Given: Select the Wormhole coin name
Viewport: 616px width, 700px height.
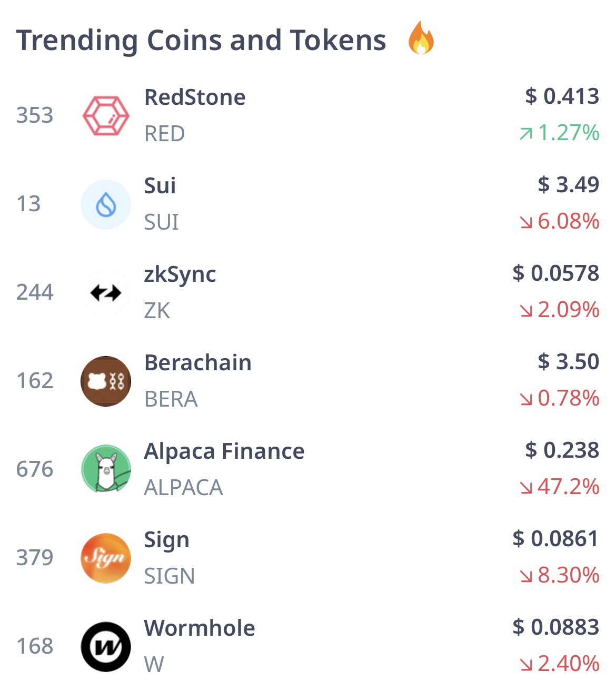Looking at the screenshot, I should (200, 628).
